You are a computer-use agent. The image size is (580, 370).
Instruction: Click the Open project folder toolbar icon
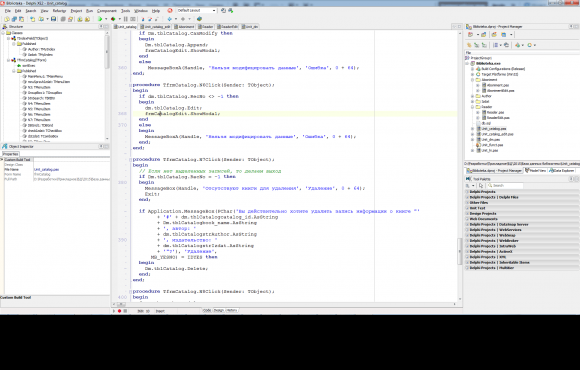coord(41,19)
